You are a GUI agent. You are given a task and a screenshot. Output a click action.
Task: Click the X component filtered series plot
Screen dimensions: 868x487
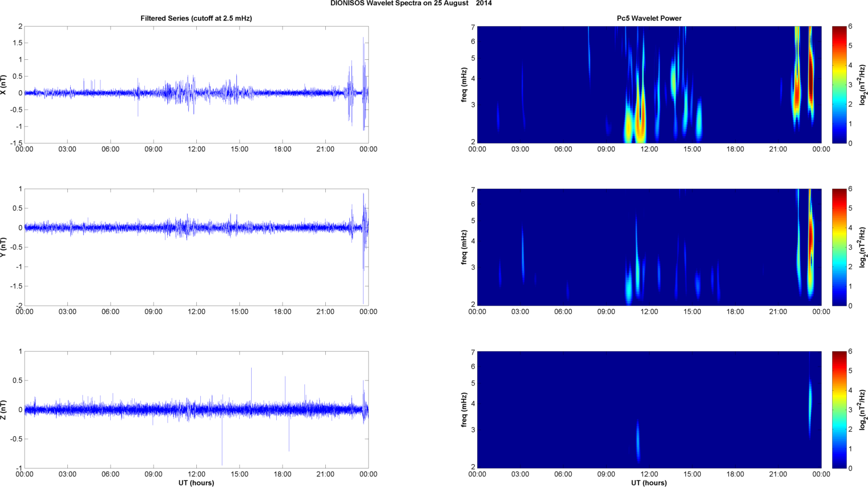pyautogui.click(x=196, y=84)
